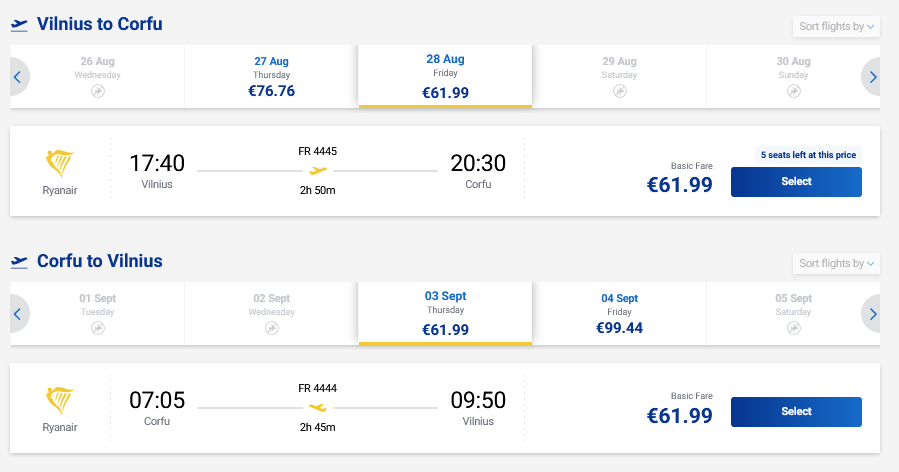This screenshot has height=472, width=899.
Task: Click the yellow plane icon under FR 4444
Action: point(318,408)
